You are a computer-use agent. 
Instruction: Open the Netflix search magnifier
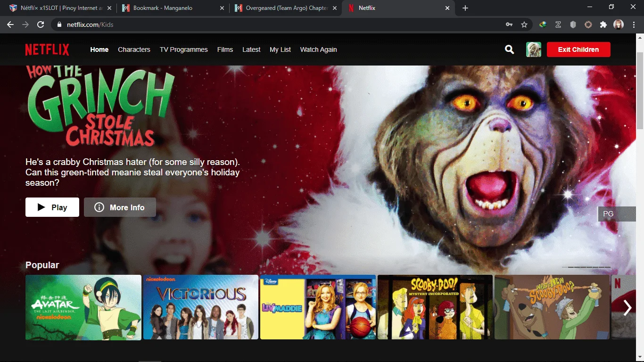pyautogui.click(x=510, y=49)
